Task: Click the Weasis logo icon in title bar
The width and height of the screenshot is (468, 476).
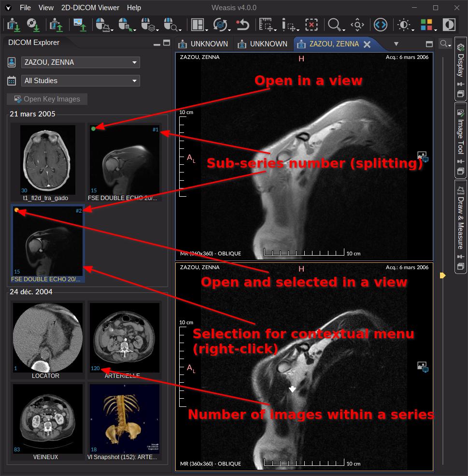Action: (x=9, y=8)
